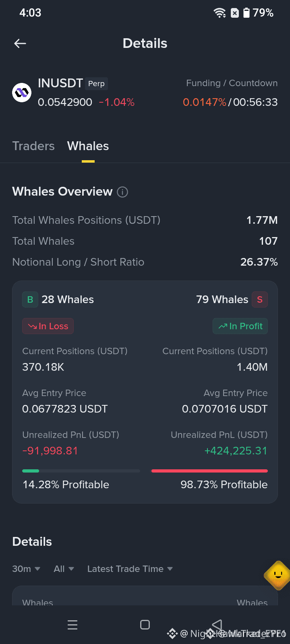The width and height of the screenshot is (290, 644).
Task: Open Android recent apps menu icon
Action: (72, 625)
